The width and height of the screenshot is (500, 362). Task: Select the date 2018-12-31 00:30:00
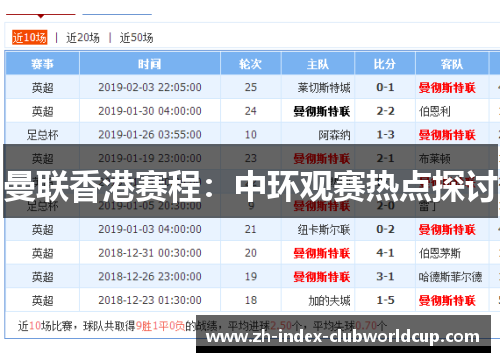(x=150, y=253)
